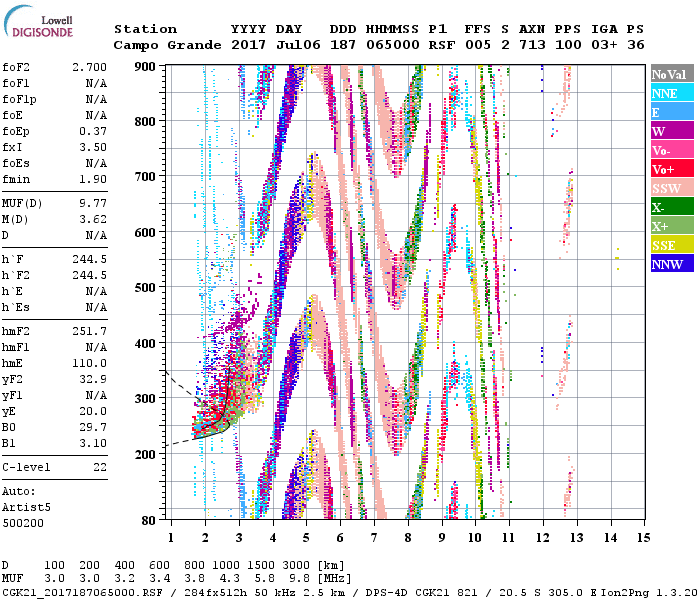This screenshot has width=700, height=600.
Task: Select the MUF(D) value 9.77
Action: [x=93, y=200]
